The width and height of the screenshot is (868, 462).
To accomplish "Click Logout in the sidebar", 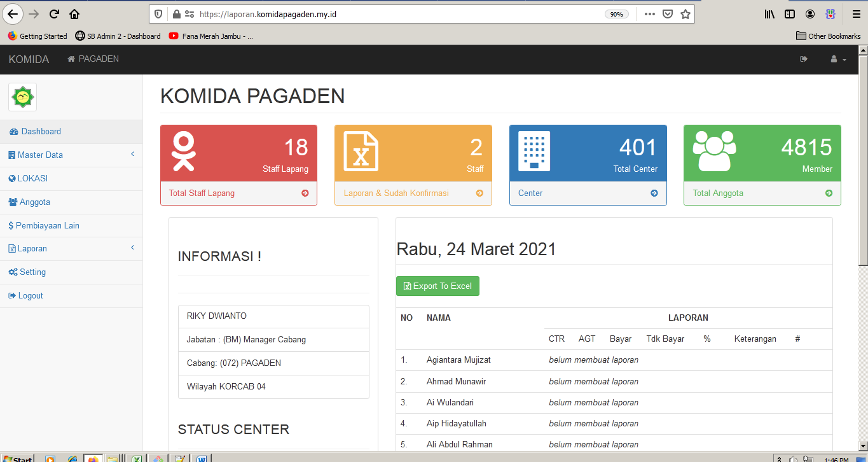I will tap(30, 296).
